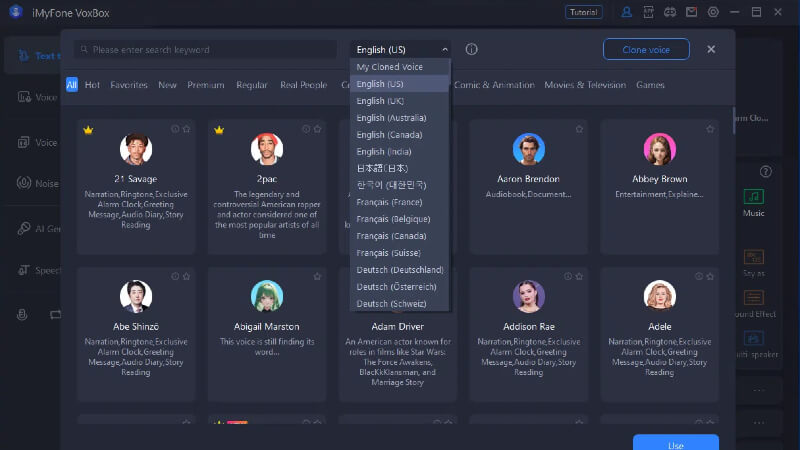Select the Adele avatar
800x450 pixels.
coord(659,296)
